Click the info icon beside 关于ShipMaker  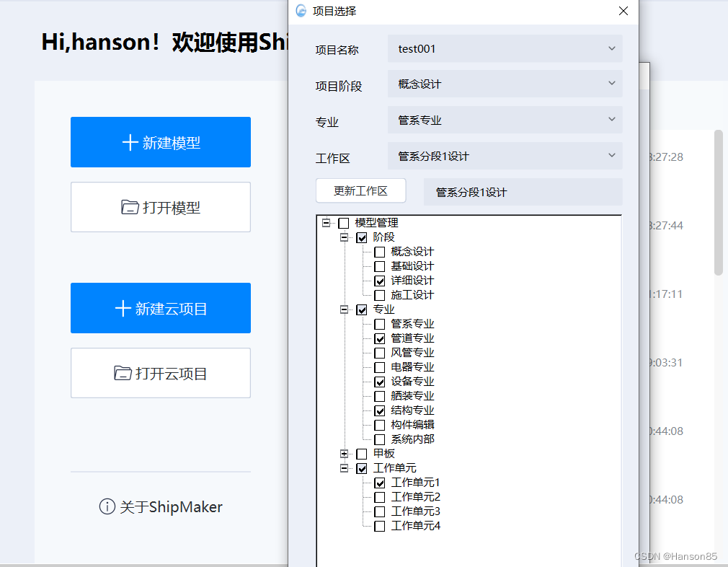click(107, 507)
